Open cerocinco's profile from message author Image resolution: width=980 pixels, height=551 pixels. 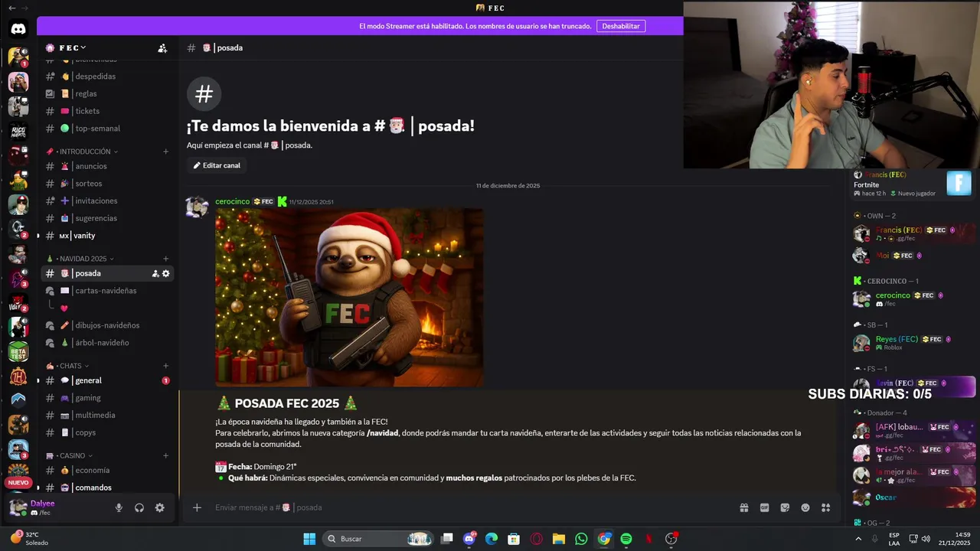coord(232,201)
